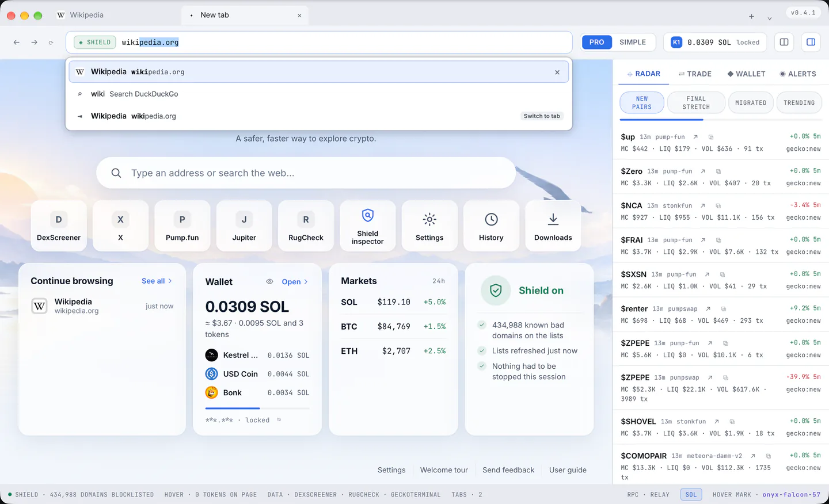Image resolution: width=829 pixels, height=504 pixels.
Task: Switch to PRO mode
Action: pyautogui.click(x=597, y=42)
